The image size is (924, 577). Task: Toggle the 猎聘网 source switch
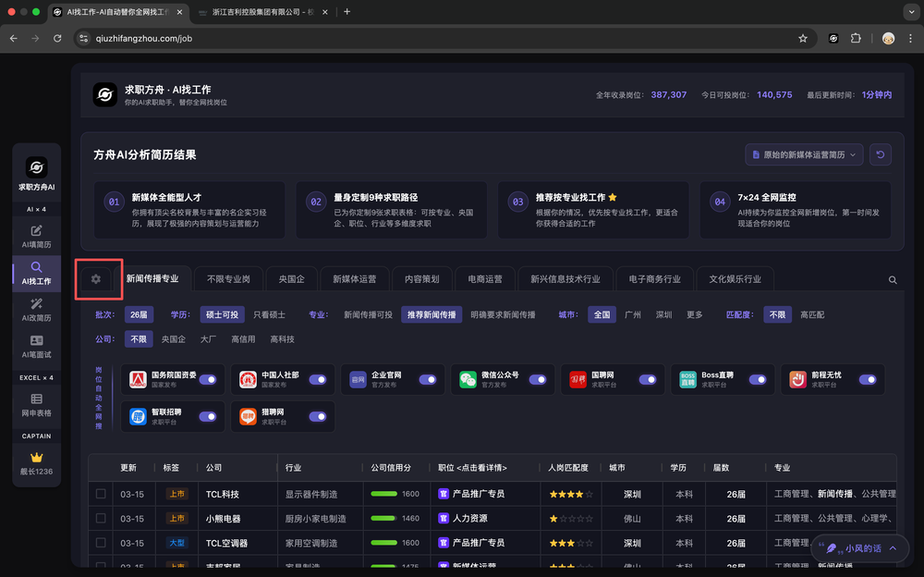coord(317,416)
